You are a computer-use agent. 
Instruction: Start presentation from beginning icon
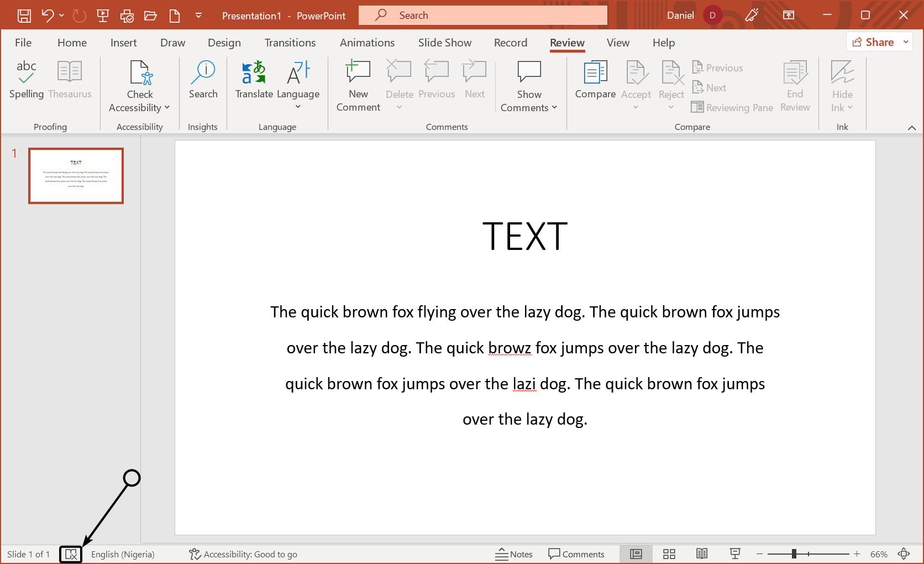[x=103, y=15]
